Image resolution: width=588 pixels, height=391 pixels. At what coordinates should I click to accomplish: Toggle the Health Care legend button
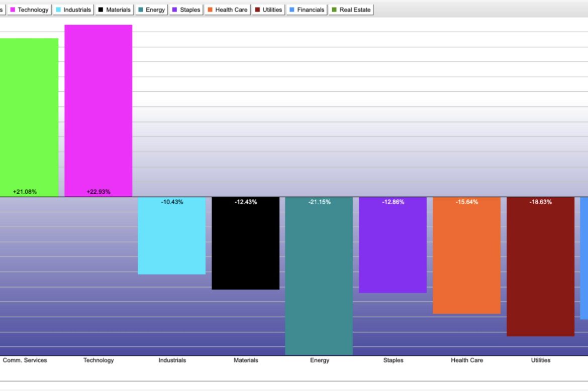pos(228,10)
